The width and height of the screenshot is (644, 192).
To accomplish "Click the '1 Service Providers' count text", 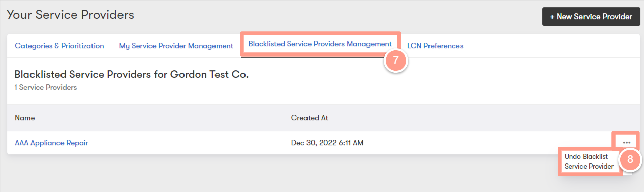I will [x=46, y=88].
